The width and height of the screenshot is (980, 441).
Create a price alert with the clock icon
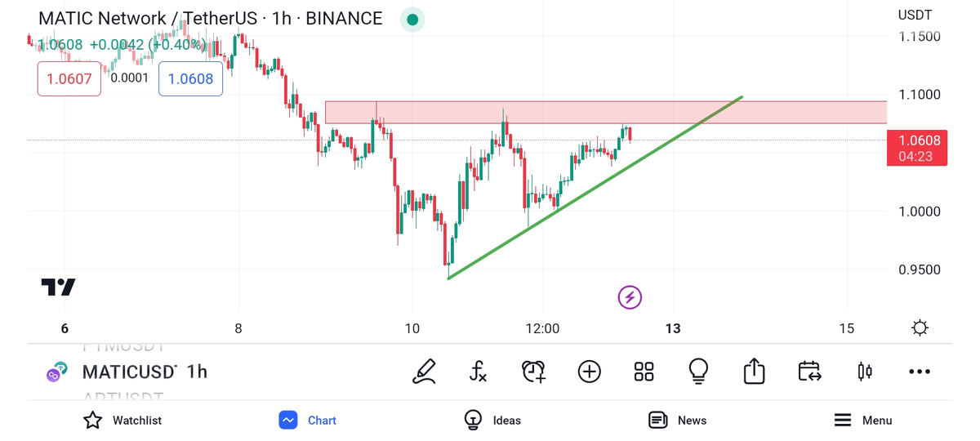[x=533, y=372]
